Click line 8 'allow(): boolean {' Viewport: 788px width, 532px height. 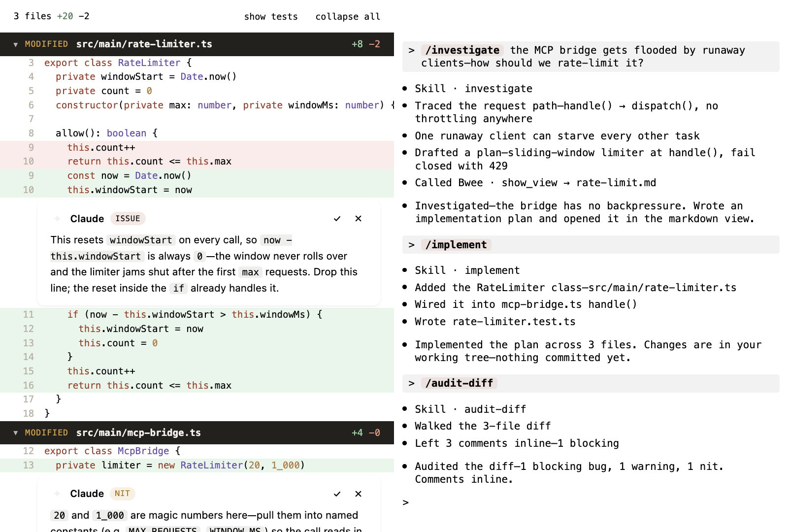tap(197, 133)
